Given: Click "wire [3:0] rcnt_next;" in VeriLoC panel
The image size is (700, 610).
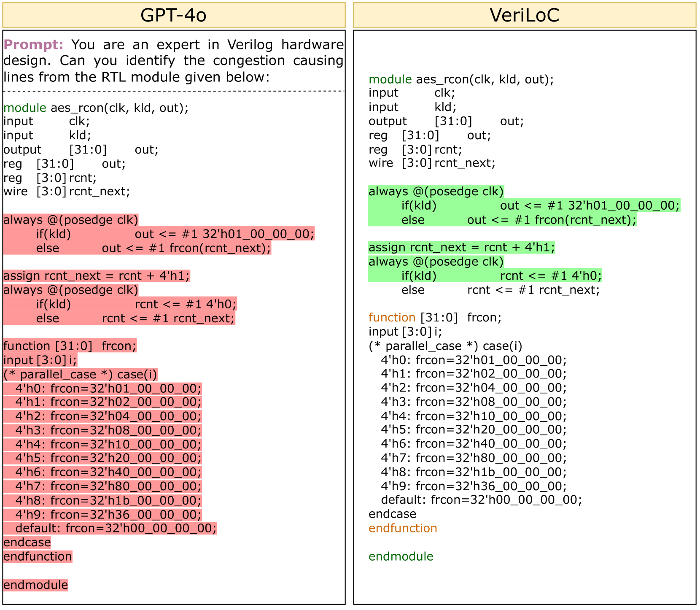Looking at the screenshot, I should click(432, 163).
